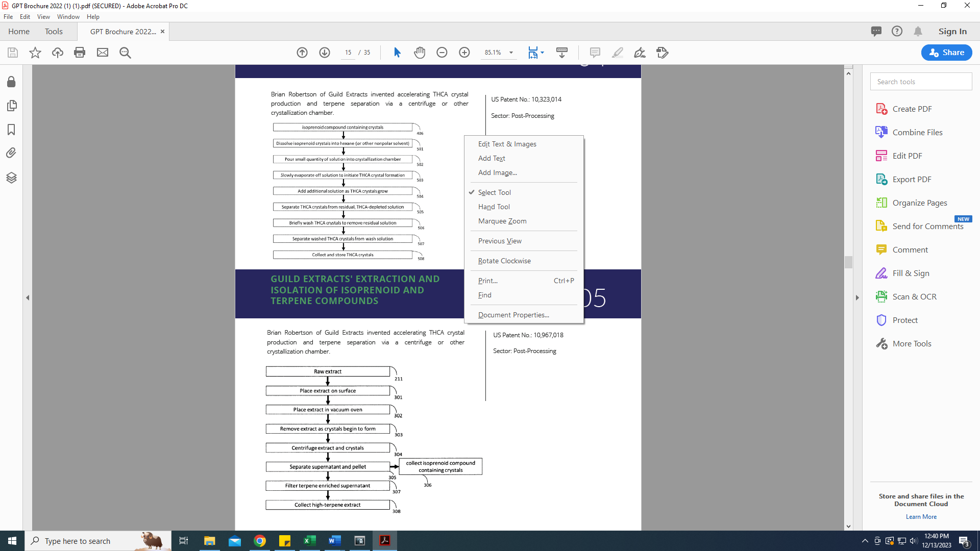Open the Find text magnifier icon
The image size is (980, 551).
pyautogui.click(x=125, y=53)
